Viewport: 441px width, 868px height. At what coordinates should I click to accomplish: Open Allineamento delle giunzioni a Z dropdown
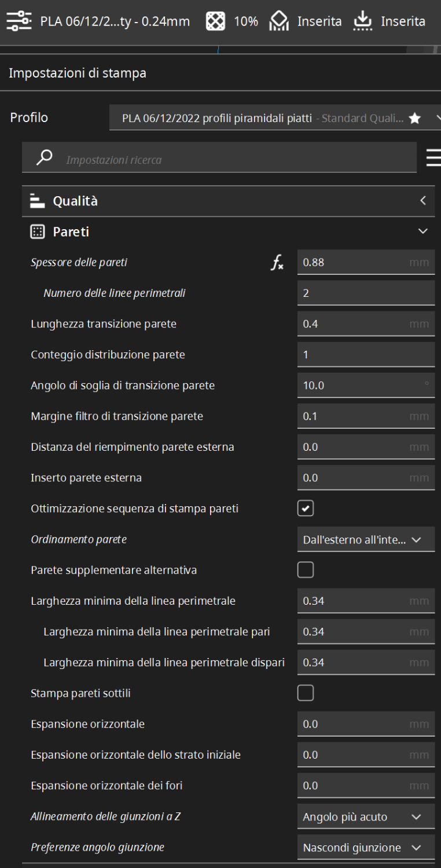pyautogui.click(x=366, y=816)
